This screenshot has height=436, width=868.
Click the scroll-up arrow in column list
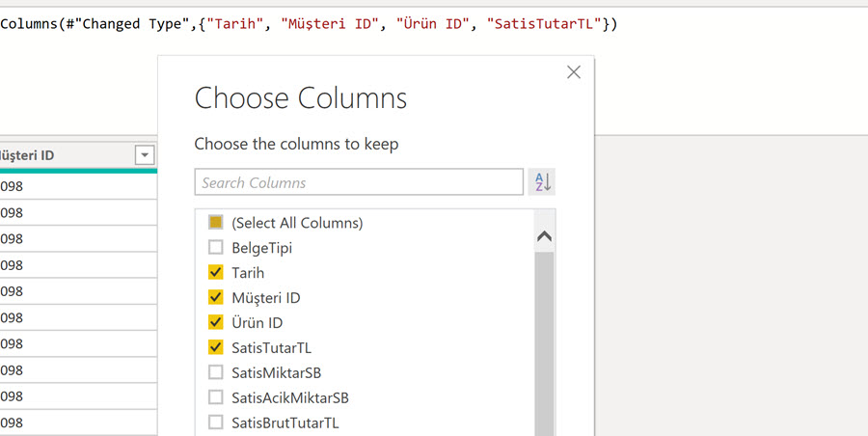point(544,236)
